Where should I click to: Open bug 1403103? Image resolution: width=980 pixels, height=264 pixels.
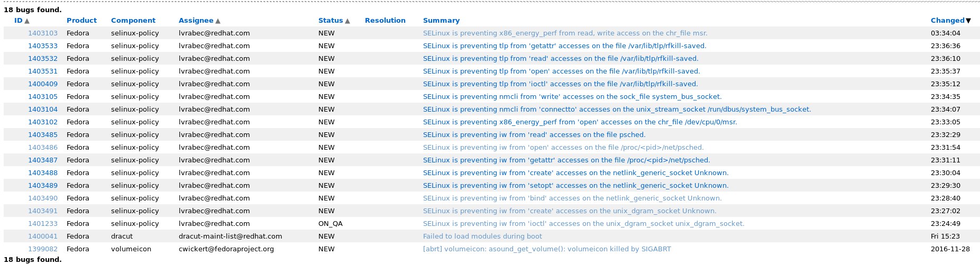[x=43, y=33]
